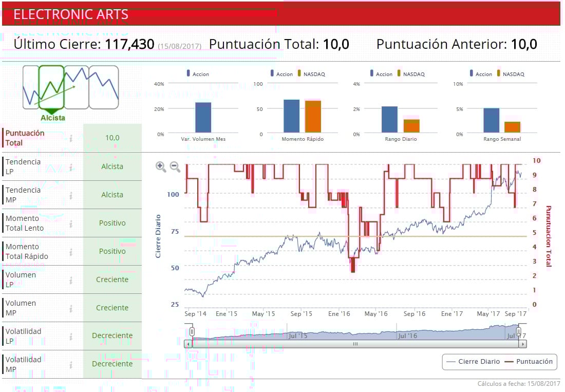Screen dimensions: 565x392
Task: Click the blue Var. Volumen Mes bar
Action: click(x=203, y=118)
